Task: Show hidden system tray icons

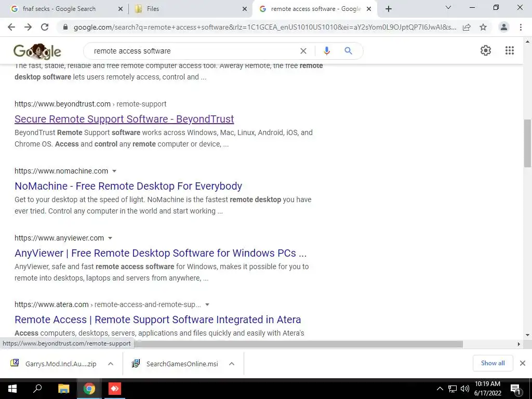Action: [440, 389]
